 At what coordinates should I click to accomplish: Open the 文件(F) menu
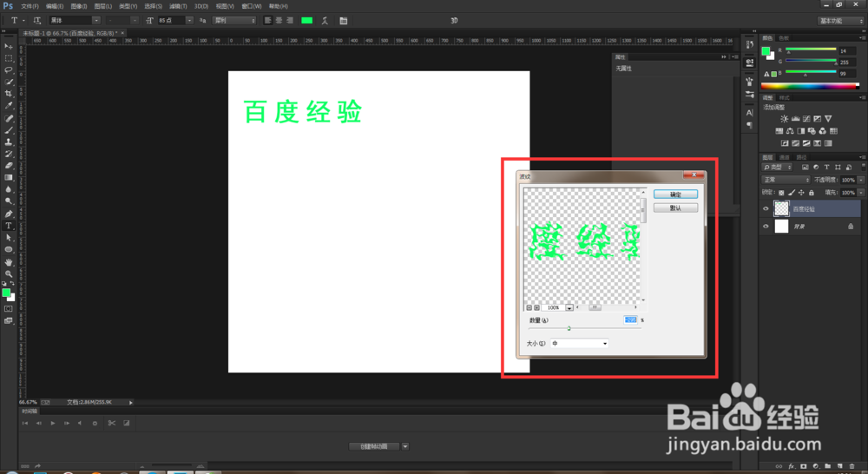click(30, 7)
